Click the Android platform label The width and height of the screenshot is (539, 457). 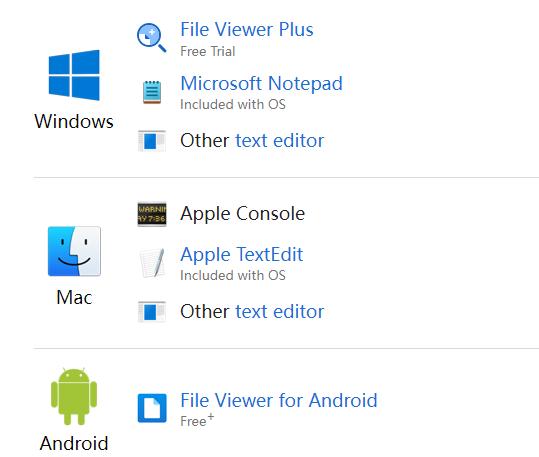click(x=74, y=443)
